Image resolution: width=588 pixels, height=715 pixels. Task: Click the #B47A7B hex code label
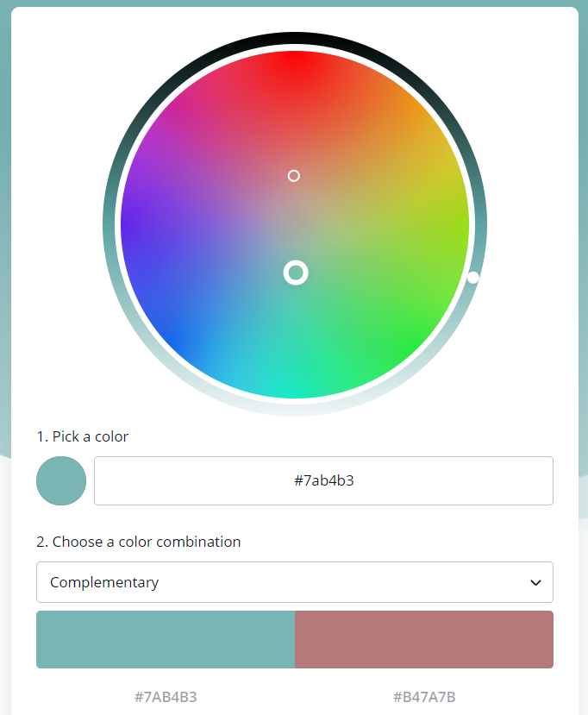click(424, 697)
